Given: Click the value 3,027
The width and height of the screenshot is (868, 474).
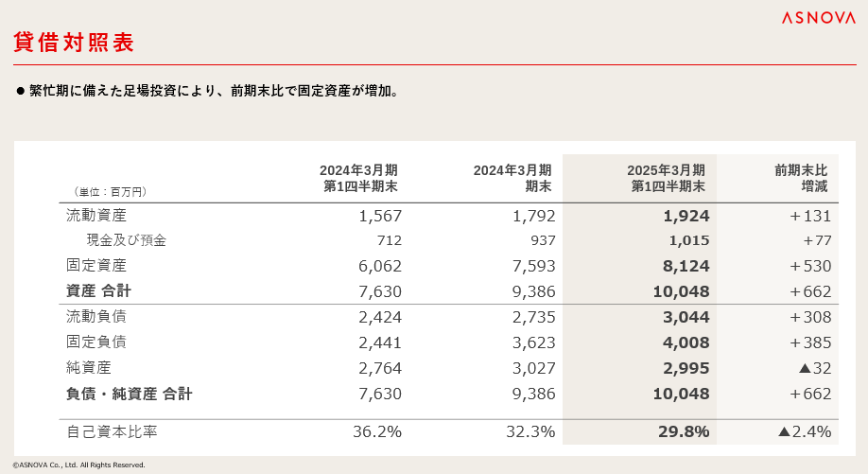Looking at the screenshot, I should [x=533, y=368].
